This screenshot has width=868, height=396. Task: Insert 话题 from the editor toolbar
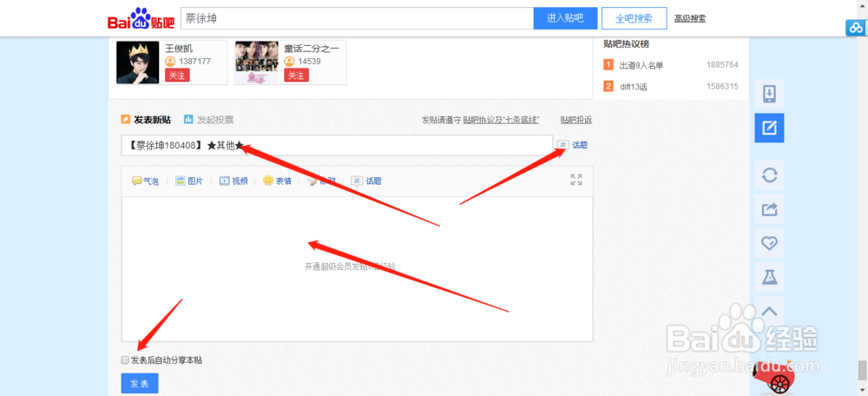coord(366,181)
